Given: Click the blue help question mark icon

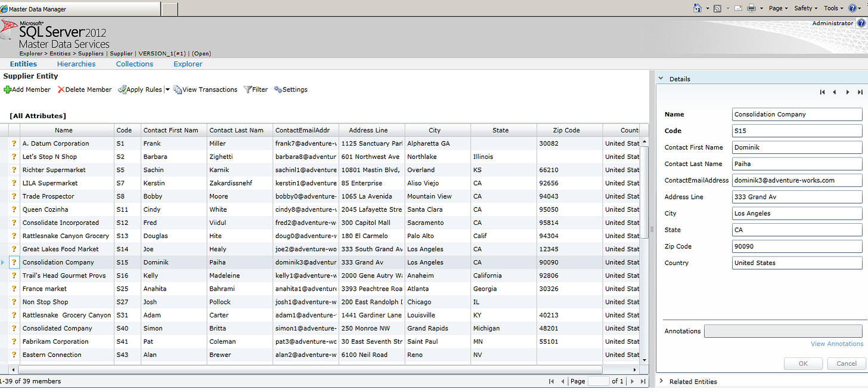Looking at the screenshot, I should click(x=861, y=23).
